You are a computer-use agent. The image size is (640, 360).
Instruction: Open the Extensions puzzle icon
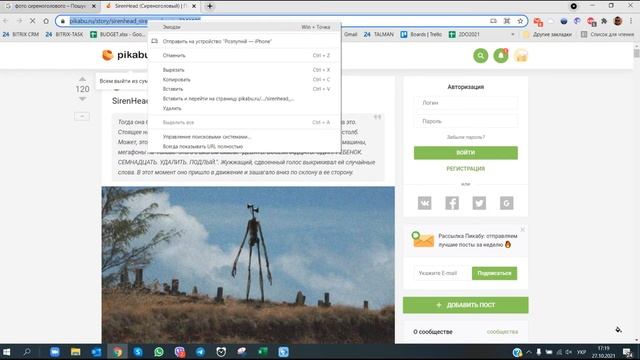604,21
